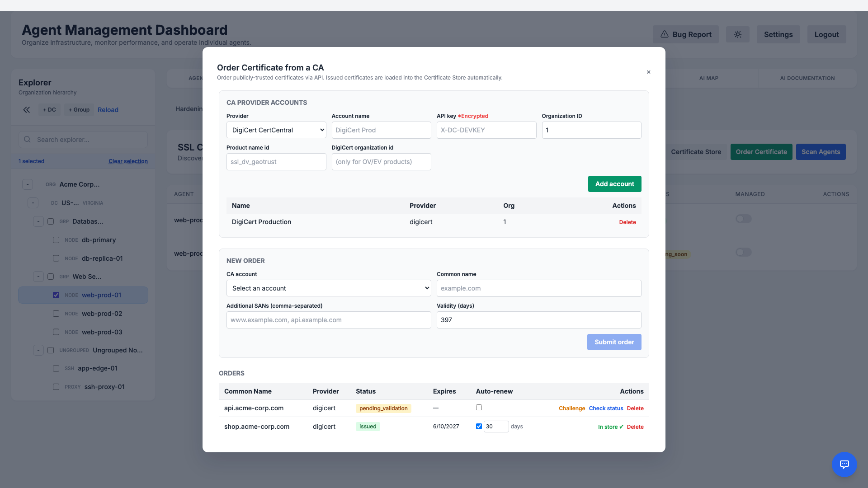Collapse the US- datacenter node
The height and width of the screenshot is (488, 868).
33,203
